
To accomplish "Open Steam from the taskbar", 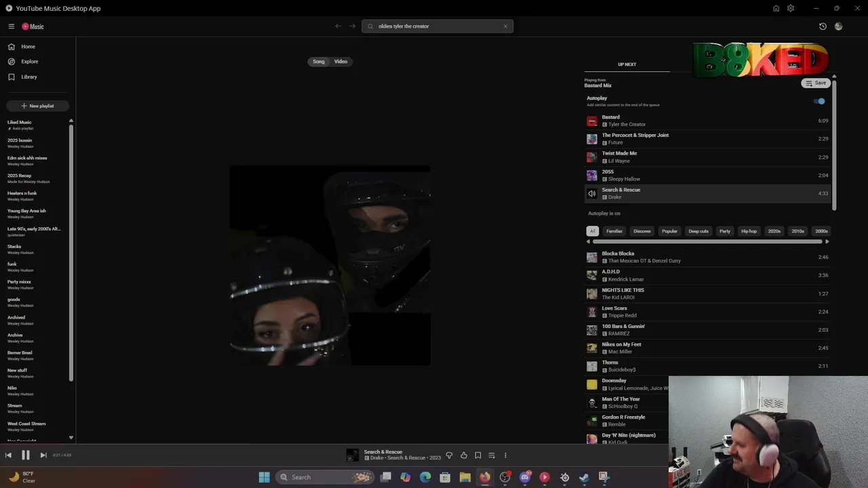I will (584, 477).
